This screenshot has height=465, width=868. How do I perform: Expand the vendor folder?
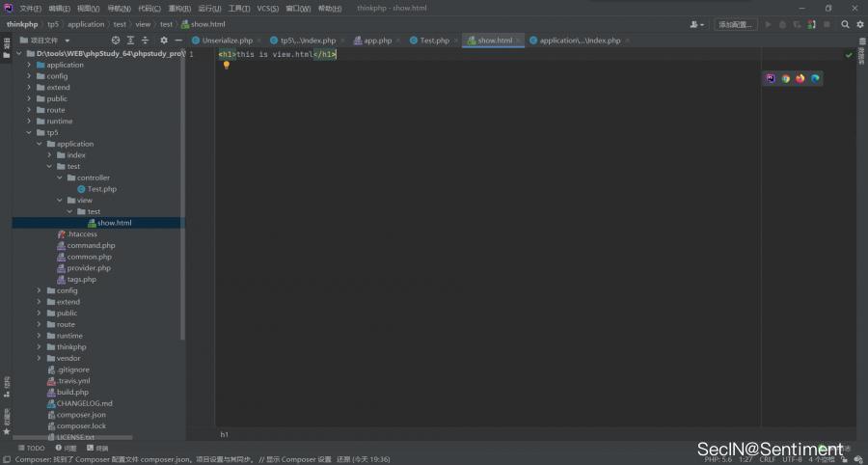point(40,358)
